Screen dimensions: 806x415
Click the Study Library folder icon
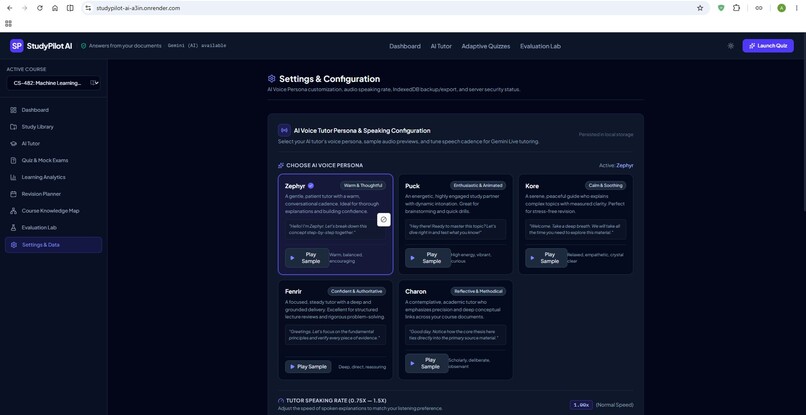coord(13,127)
